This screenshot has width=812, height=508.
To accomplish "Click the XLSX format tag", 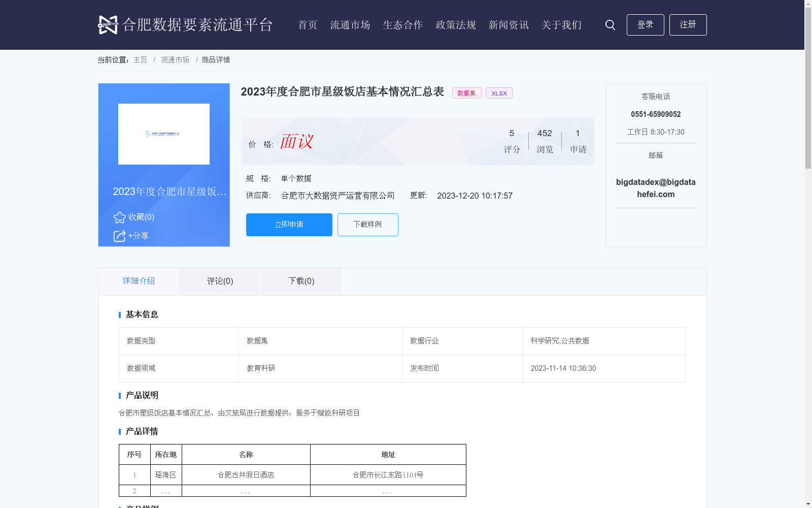I will 499,93.
